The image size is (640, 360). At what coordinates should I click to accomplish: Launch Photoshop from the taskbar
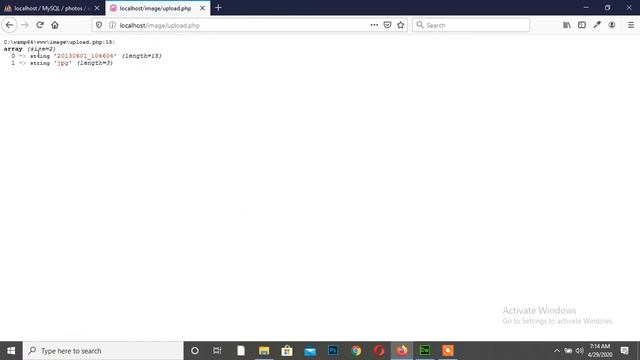(333, 351)
